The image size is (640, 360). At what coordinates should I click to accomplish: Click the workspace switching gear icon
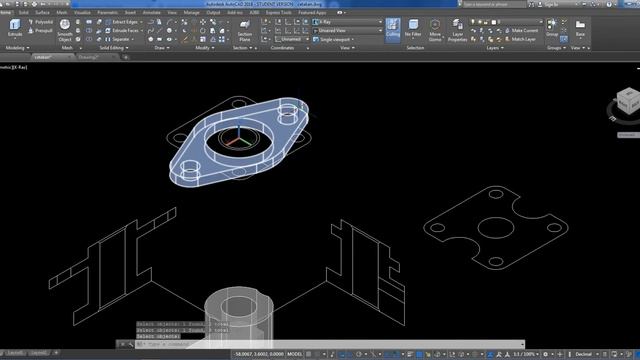point(545,354)
